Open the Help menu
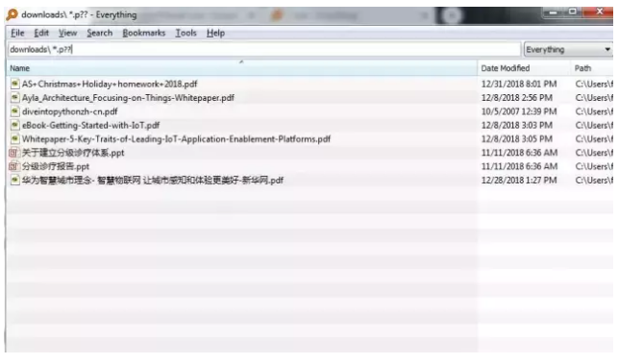This screenshot has height=364, width=643. click(215, 33)
